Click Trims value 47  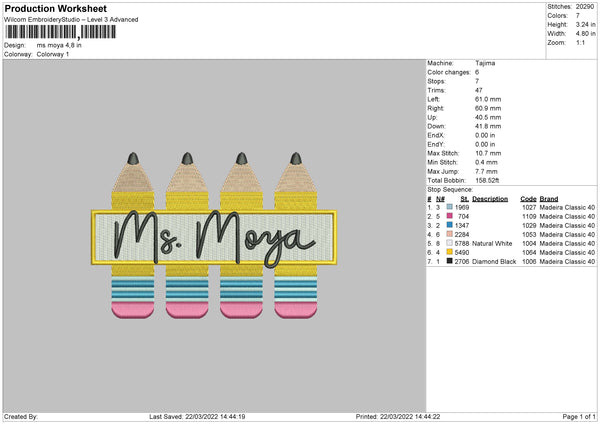pyautogui.click(x=479, y=90)
